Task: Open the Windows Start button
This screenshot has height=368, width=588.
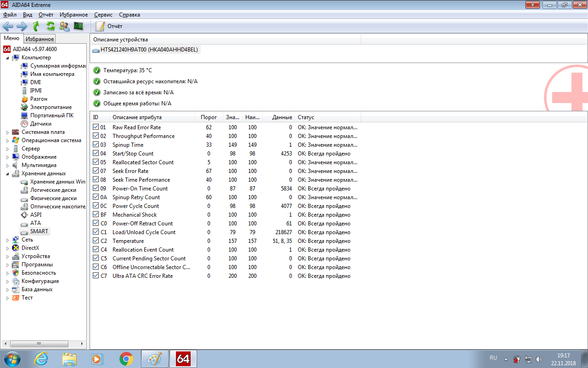Action: (12, 358)
